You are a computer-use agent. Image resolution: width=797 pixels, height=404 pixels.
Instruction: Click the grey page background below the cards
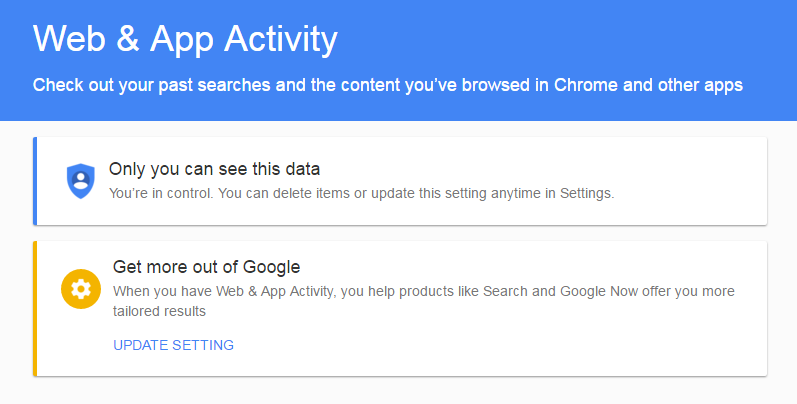tap(398, 391)
